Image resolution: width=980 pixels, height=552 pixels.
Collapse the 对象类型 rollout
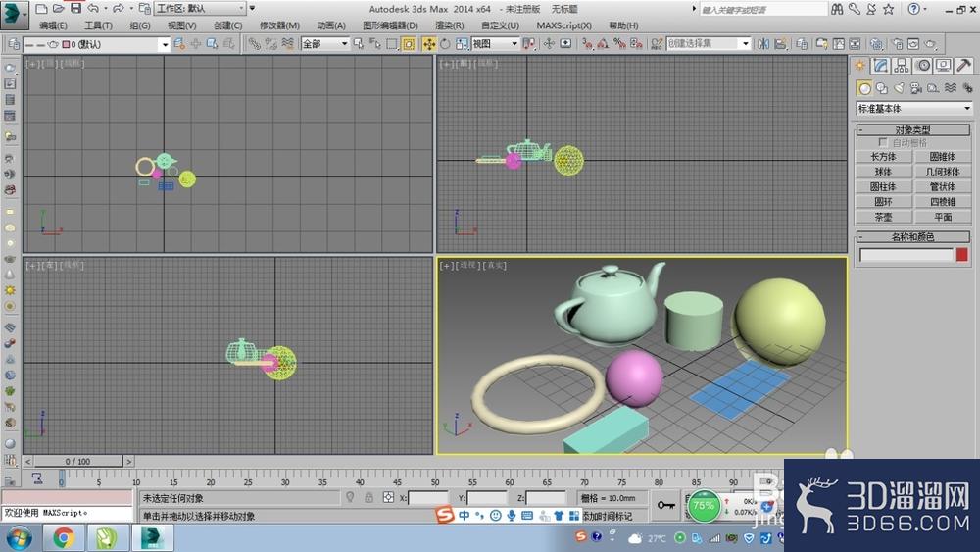coord(912,130)
